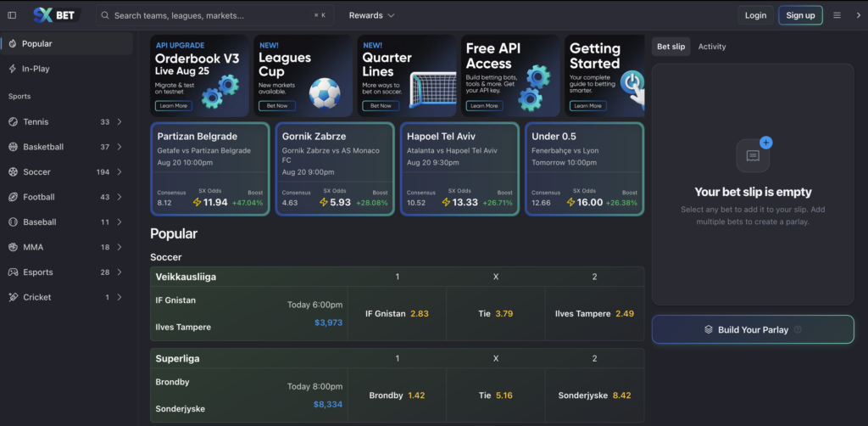Open the Rewards dropdown
Screen dimensions: 868x426
click(x=371, y=15)
